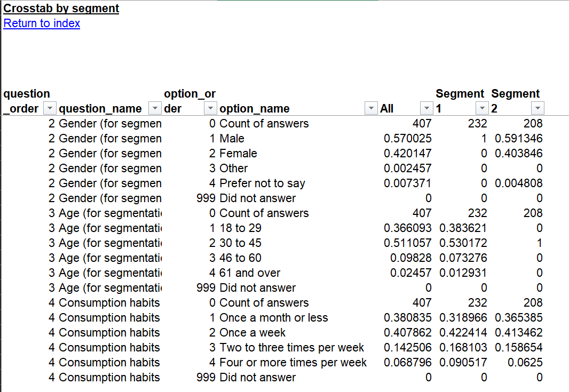The image size is (569, 392).
Task: Select the Once a month or less cell
Action: [x=274, y=318]
